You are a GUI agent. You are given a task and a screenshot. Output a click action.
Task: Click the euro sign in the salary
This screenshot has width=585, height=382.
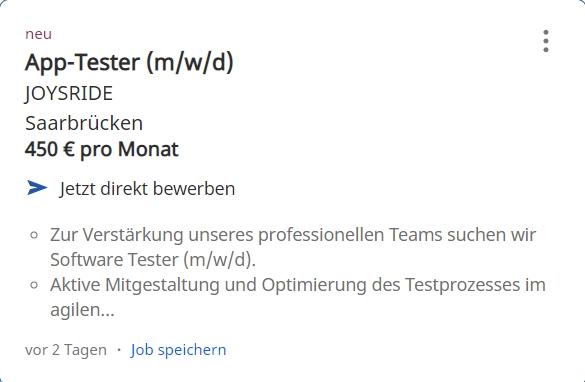69,149
